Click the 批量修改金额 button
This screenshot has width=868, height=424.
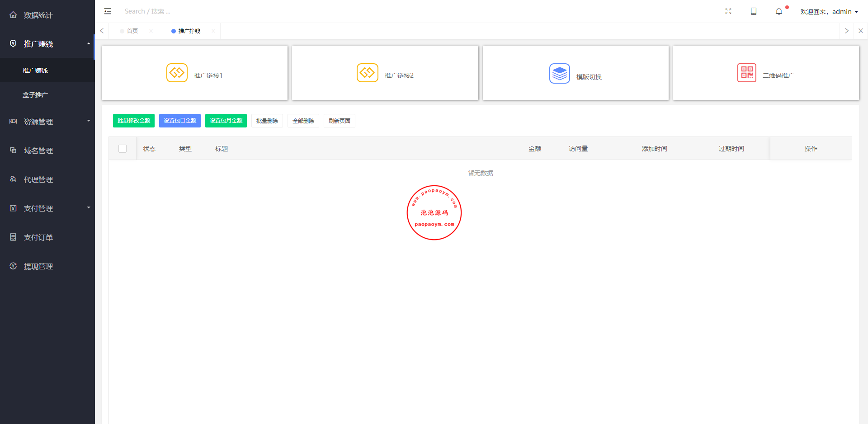pyautogui.click(x=134, y=121)
